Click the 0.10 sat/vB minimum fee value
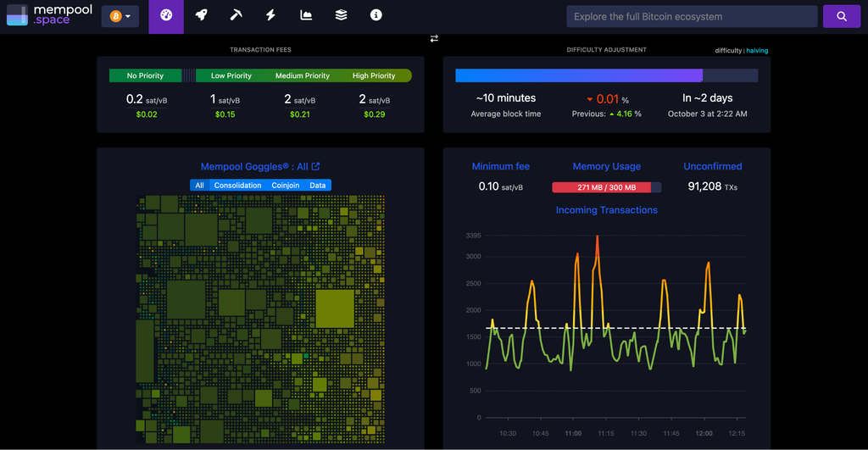 click(500, 186)
